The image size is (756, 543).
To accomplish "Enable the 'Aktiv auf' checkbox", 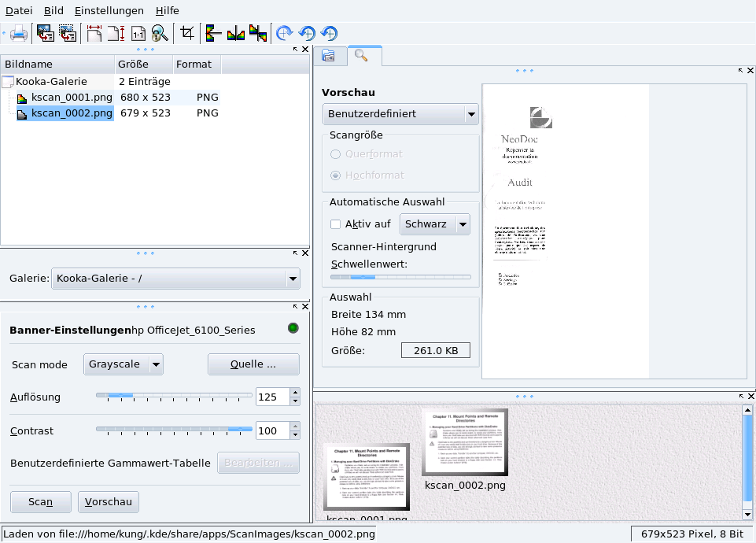I will coord(336,224).
